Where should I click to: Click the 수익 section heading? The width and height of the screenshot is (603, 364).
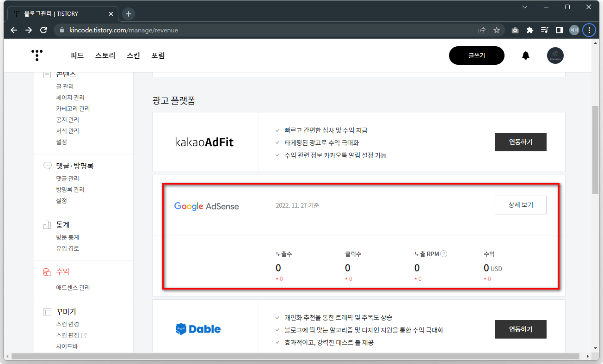coord(63,271)
